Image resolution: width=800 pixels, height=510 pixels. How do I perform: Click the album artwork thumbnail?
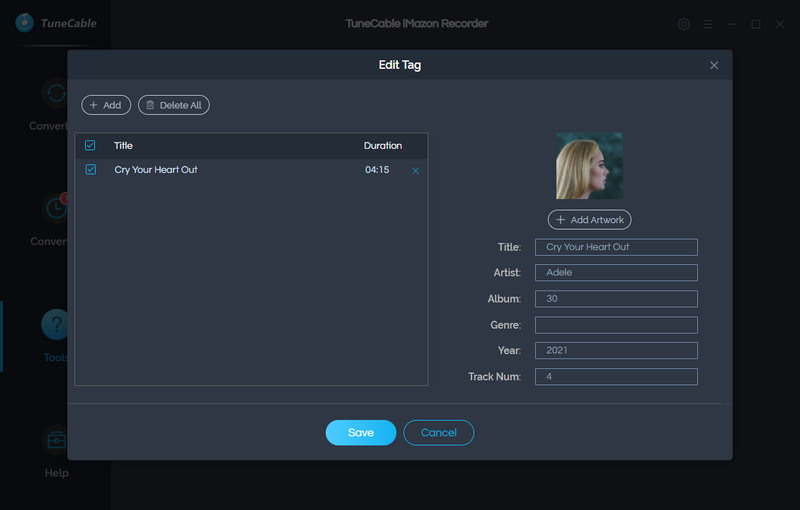pyautogui.click(x=589, y=166)
